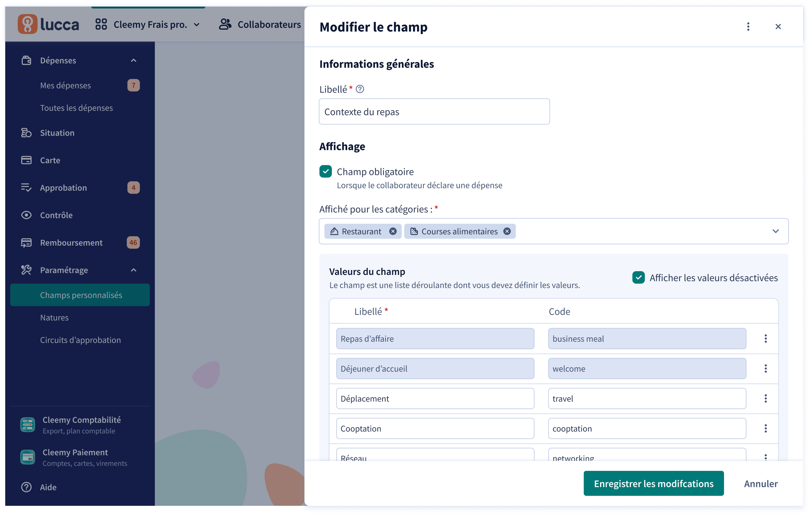Viewport: 812px width, 517px height.
Task: Go to Toutes les dépenses
Action: coord(77,108)
